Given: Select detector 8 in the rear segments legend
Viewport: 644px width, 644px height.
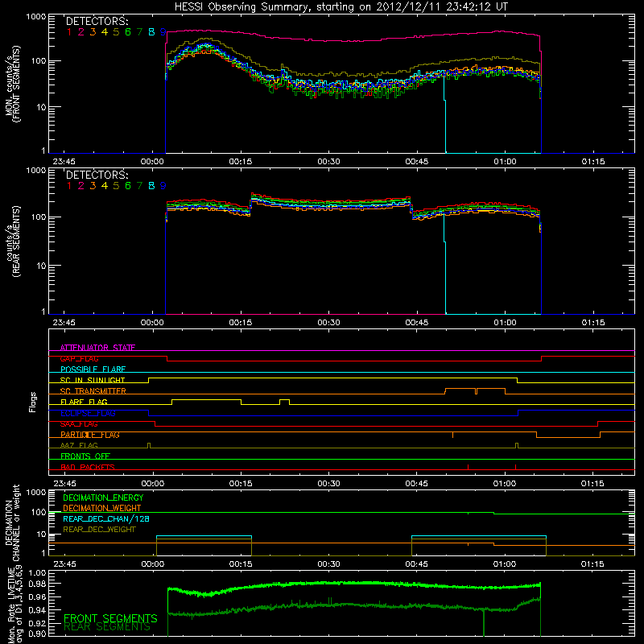Looking at the screenshot, I should click(151, 186).
